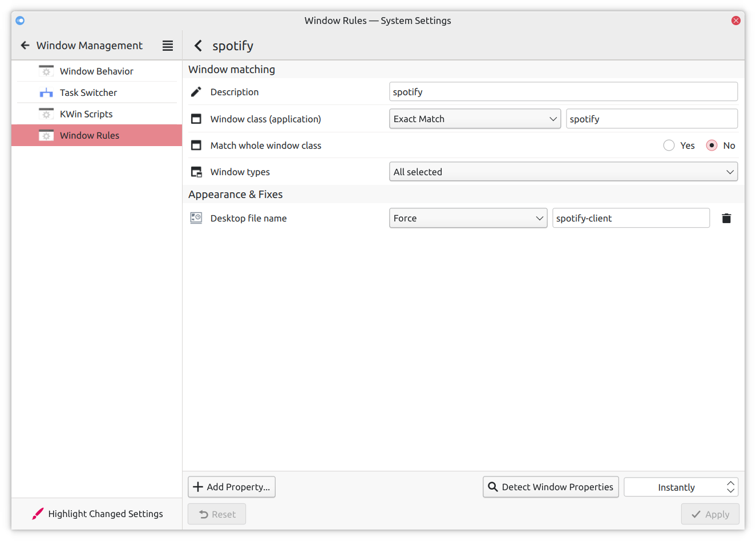This screenshot has height=541, width=756.
Task: Click the System Settings app icon in titlebar
Action: click(x=20, y=21)
